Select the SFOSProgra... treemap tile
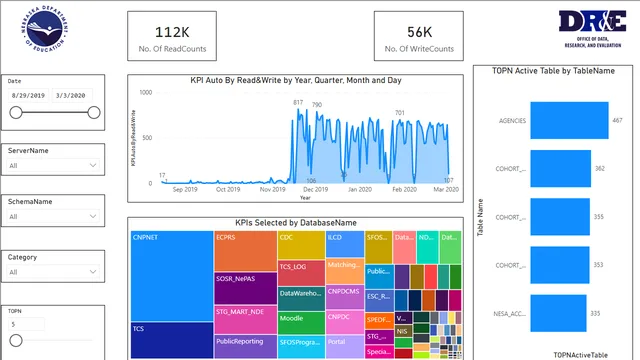Viewport: 640px width, 360px height. point(301,347)
